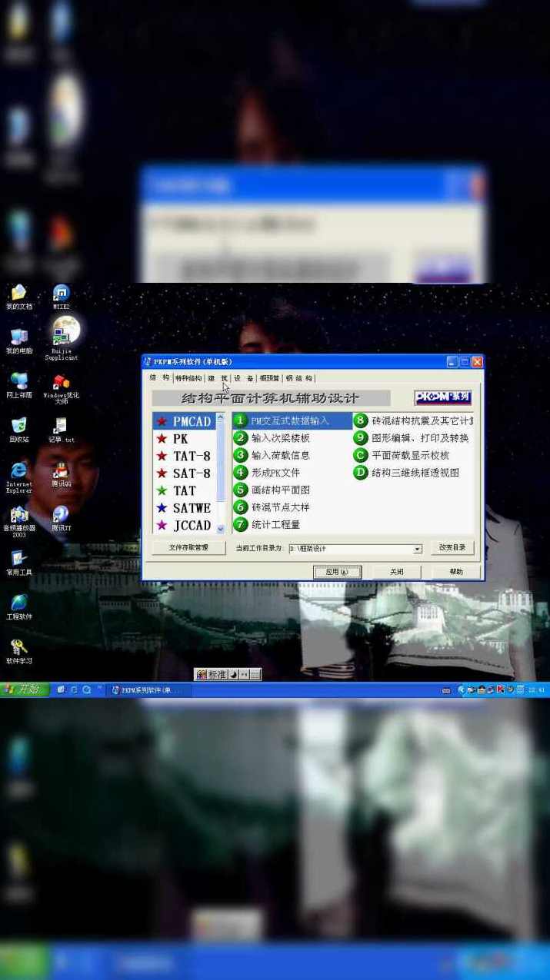The image size is (550, 980).
Task: Click the 关闭 button
Action: coord(396,572)
